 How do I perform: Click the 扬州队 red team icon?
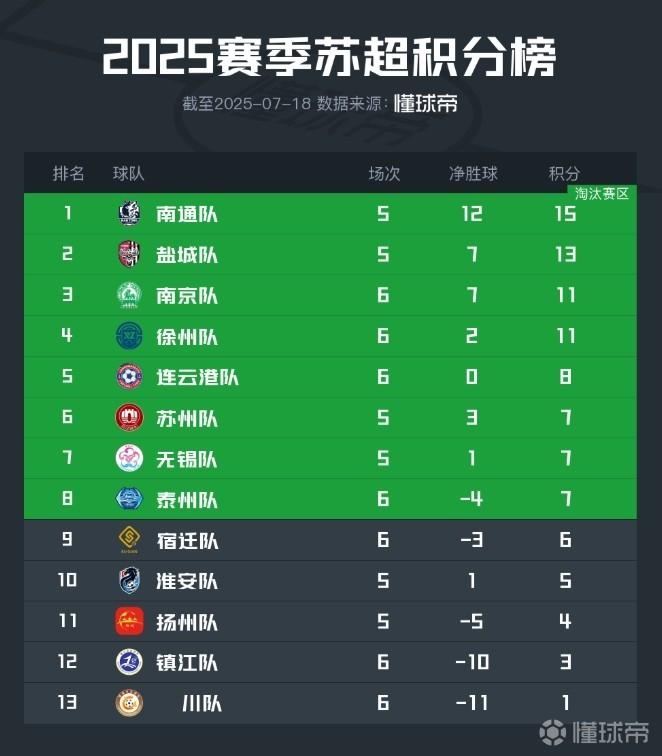(x=129, y=622)
